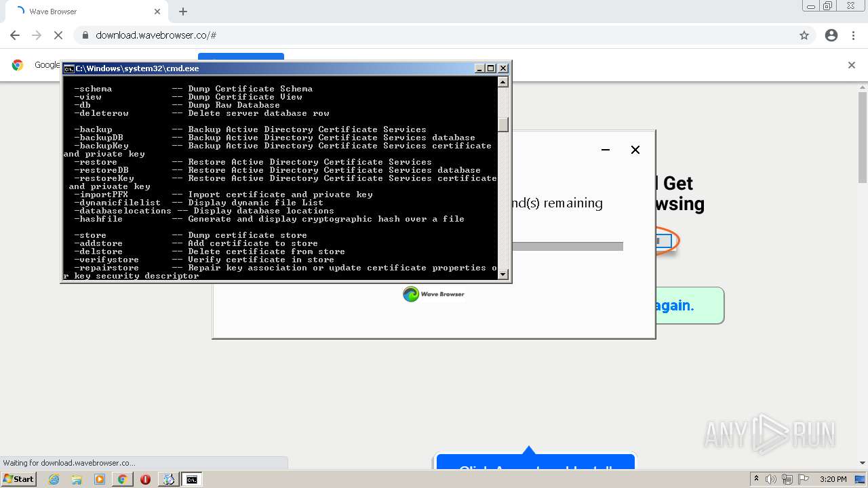View site info via lock icon

click(x=85, y=35)
